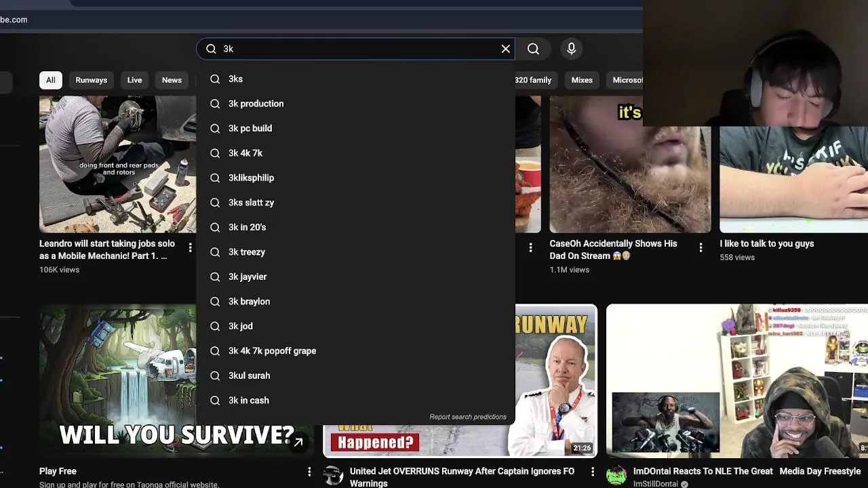Click into the search field containing '3k'

pyautogui.click(x=356, y=49)
